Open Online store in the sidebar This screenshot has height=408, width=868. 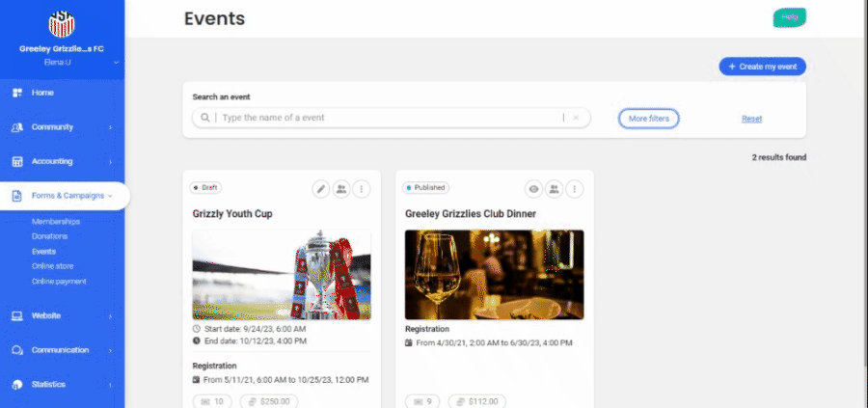[53, 266]
